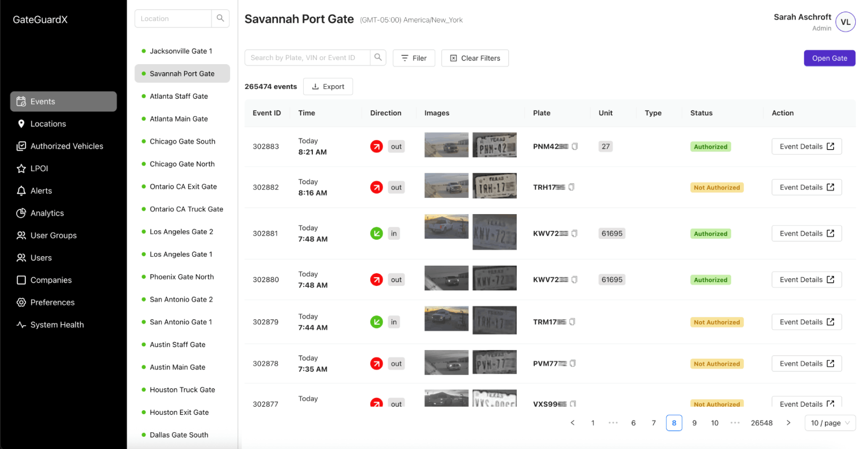Click the Preferences gear icon
Viewport: 868px width, 449px height.
coord(21,302)
